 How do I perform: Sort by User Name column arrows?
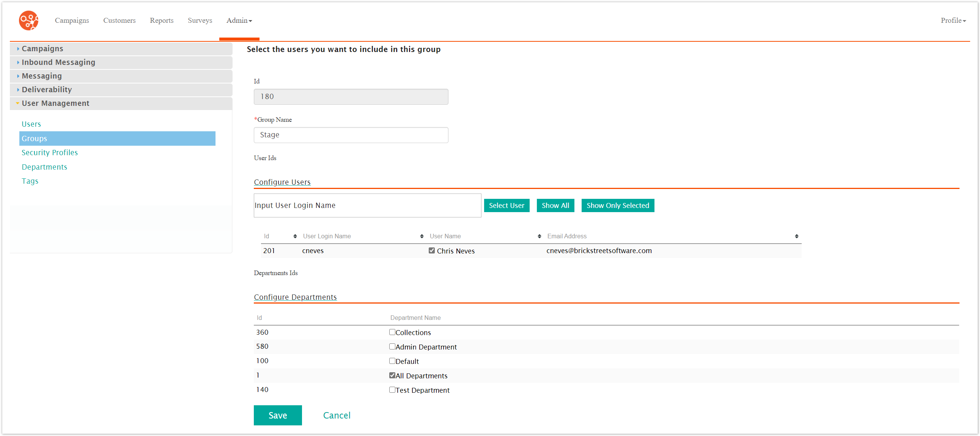[539, 236]
